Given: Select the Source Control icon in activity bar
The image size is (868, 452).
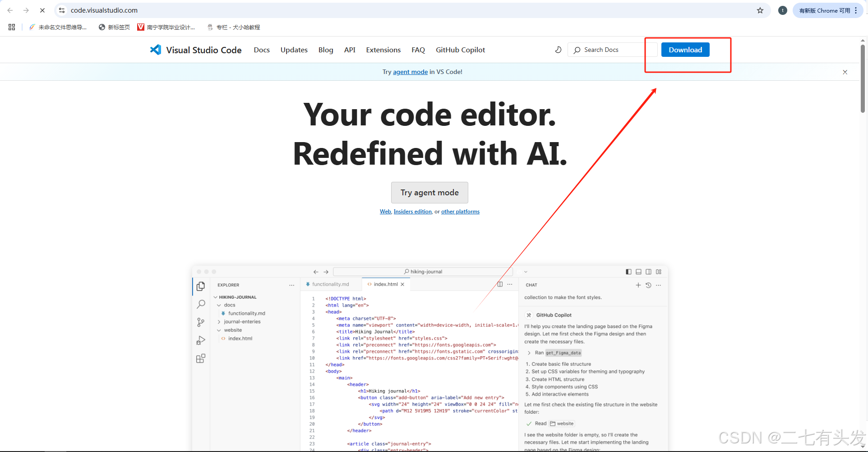Looking at the screenshot, I should pyautogui.click(x=201, y=322).
